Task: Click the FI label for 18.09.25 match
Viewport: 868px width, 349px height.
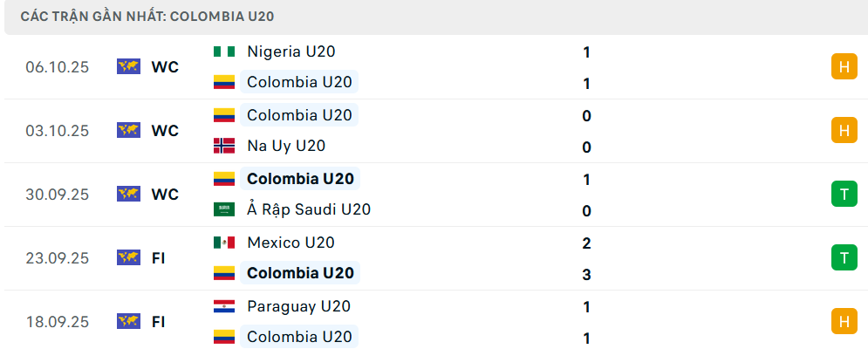Action: pos(159,322)
